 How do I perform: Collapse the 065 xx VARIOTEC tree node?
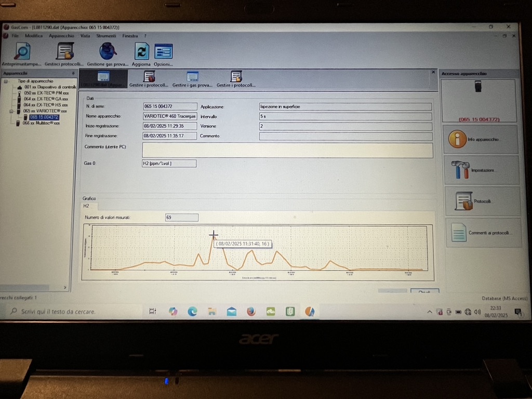tap(11, 111)
